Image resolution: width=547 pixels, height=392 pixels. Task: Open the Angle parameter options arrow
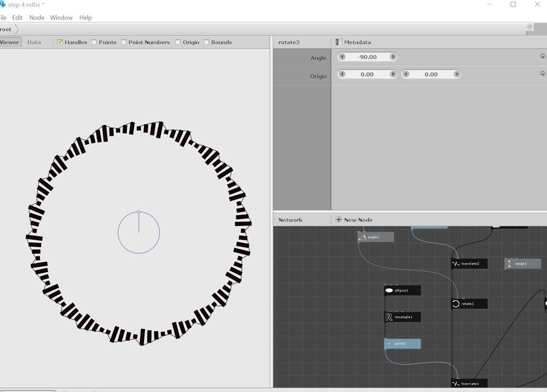pyautogui.click(x=543, y=57)
